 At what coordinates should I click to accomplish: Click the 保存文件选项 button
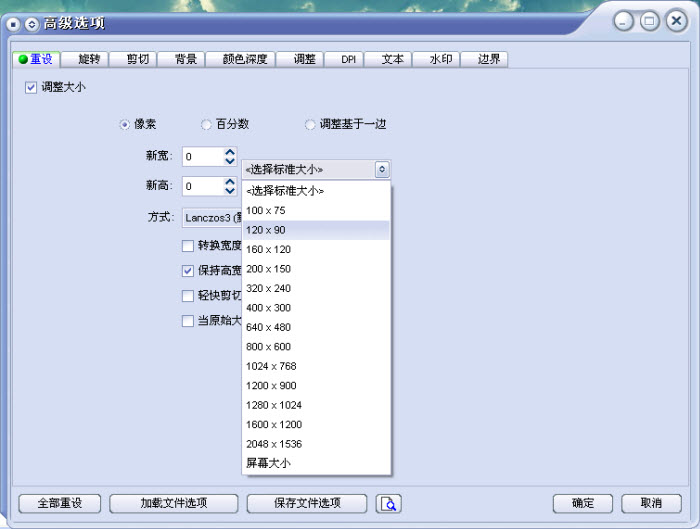tap(307, 504)
